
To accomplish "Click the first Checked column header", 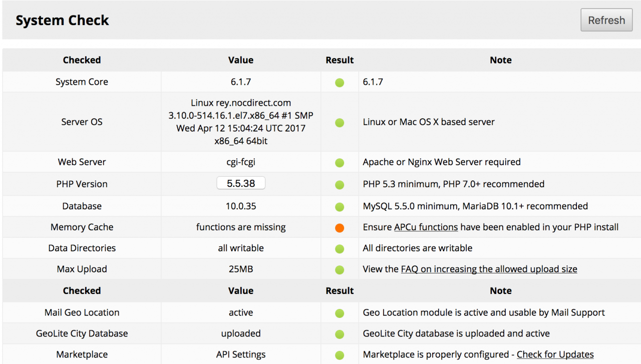I will pos(82,60).
